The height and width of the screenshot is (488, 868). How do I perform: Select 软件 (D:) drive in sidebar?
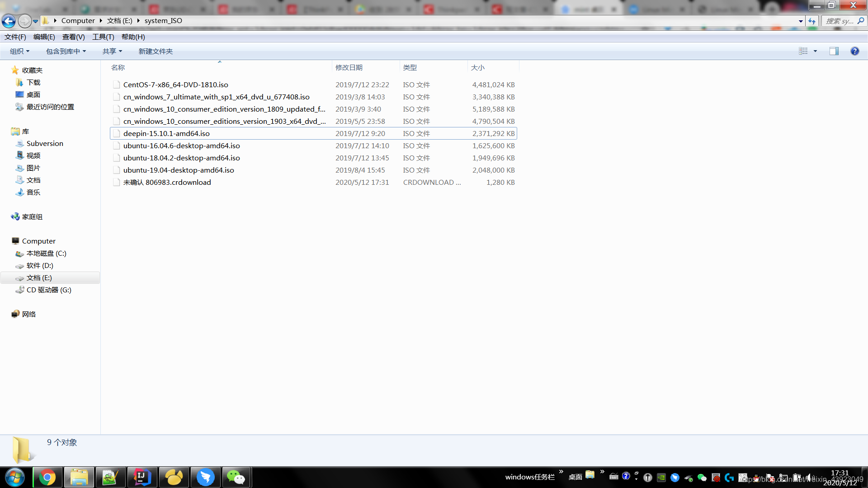tap(40, 265)
